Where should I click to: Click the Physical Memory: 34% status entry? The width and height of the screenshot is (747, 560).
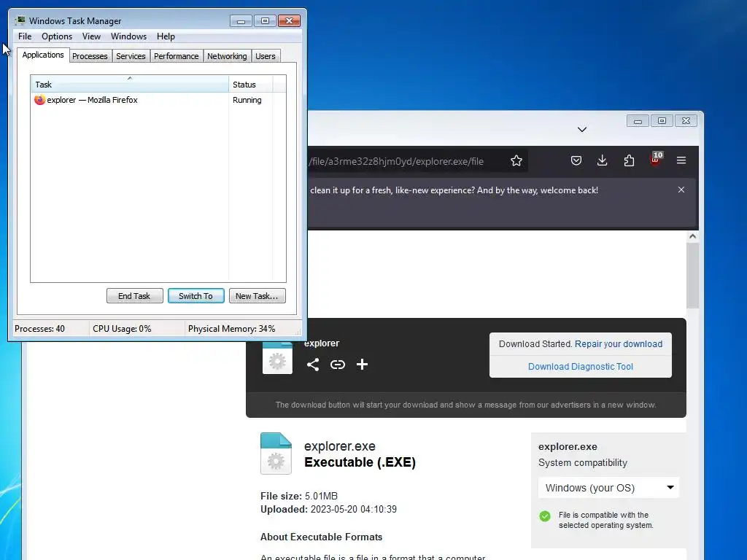tap(231, 329)
